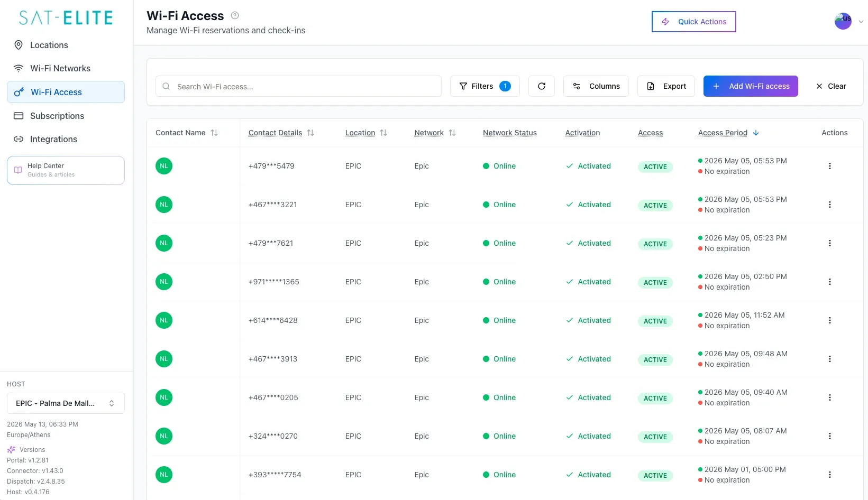Click NL avatar in +971*****1365 row

click(164, 282)
